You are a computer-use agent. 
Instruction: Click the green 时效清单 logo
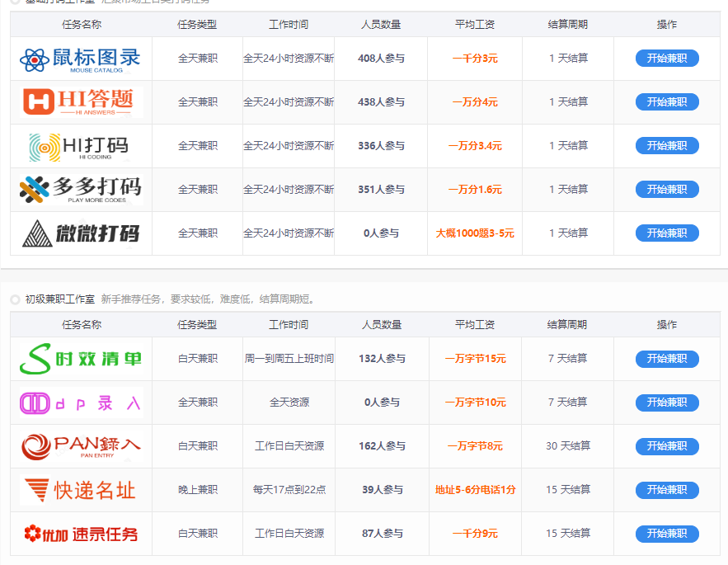(81, 359)
